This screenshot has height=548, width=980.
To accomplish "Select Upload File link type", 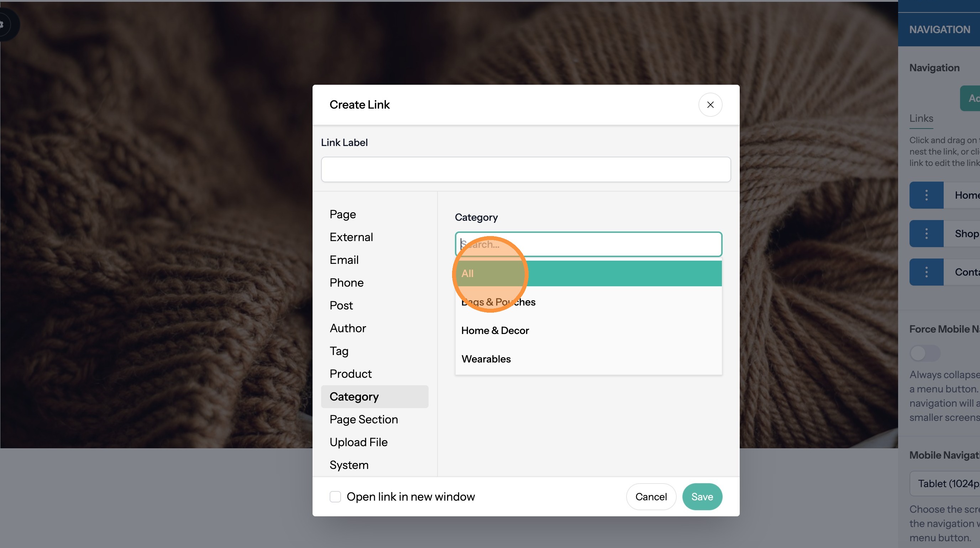I will 358,442.
